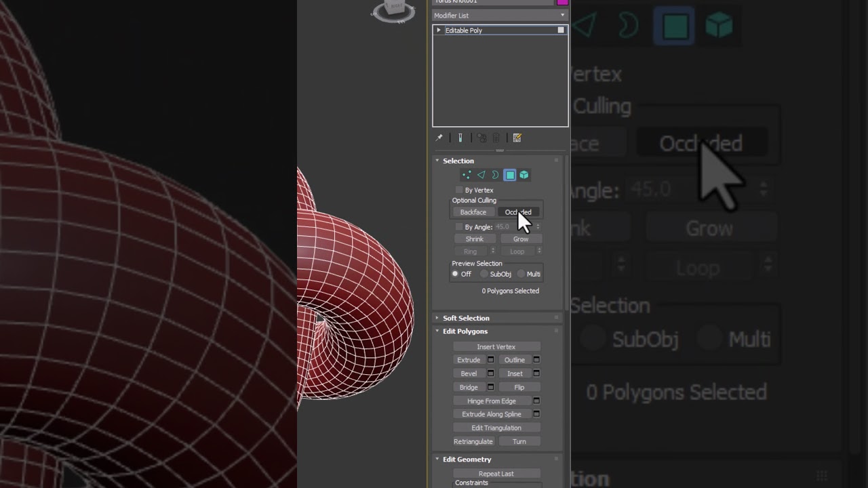This screenshot has height=488, width=868.
Task: Expand the Editable Poly stack entry
Action: [x=438, y=30]
